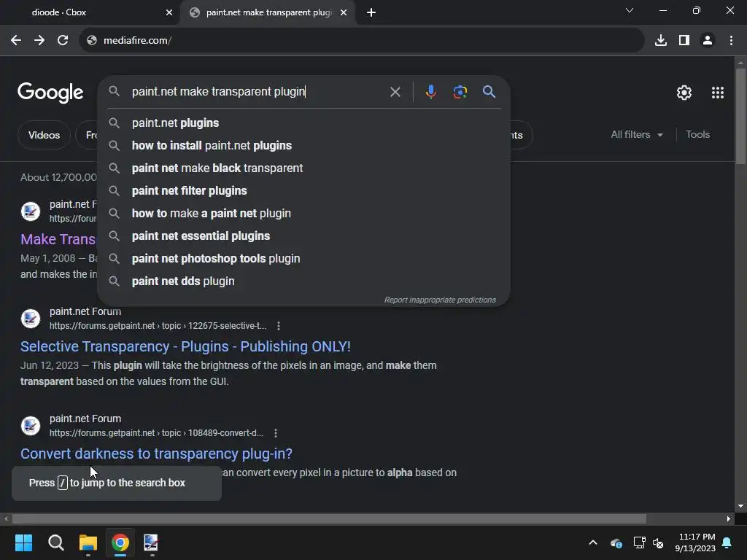
Task: Choose suggestion paint net essential plugins
Action: point(304,236)
